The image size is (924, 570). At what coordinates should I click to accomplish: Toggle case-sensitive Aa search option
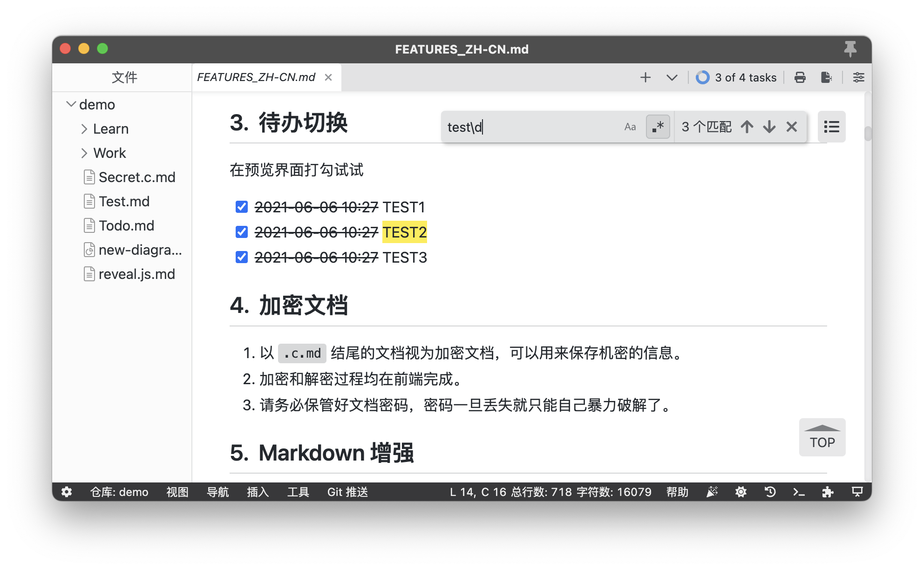[630, 127]
